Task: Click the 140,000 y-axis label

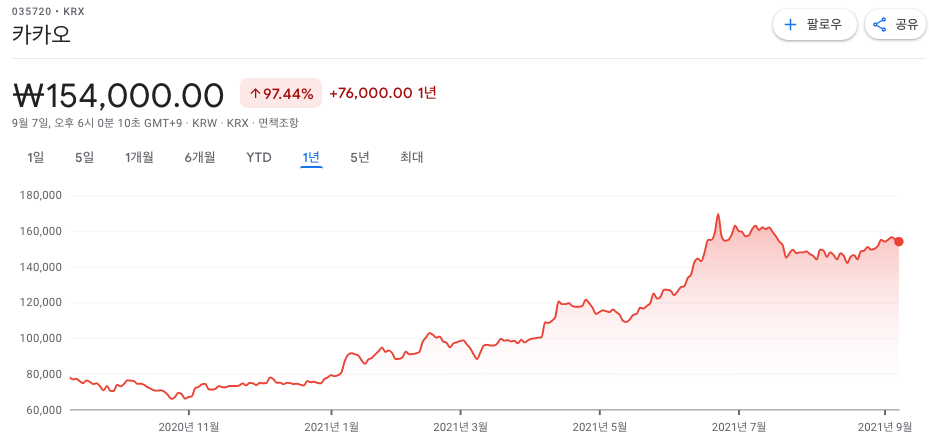Action: [41, 267]
